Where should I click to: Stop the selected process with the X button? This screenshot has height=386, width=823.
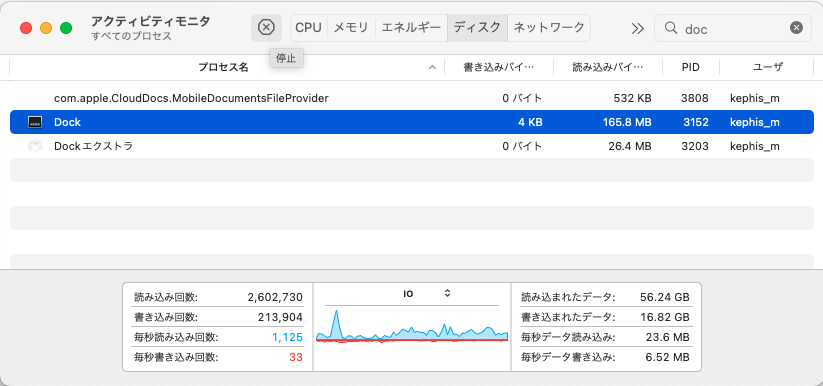point(266,27)
